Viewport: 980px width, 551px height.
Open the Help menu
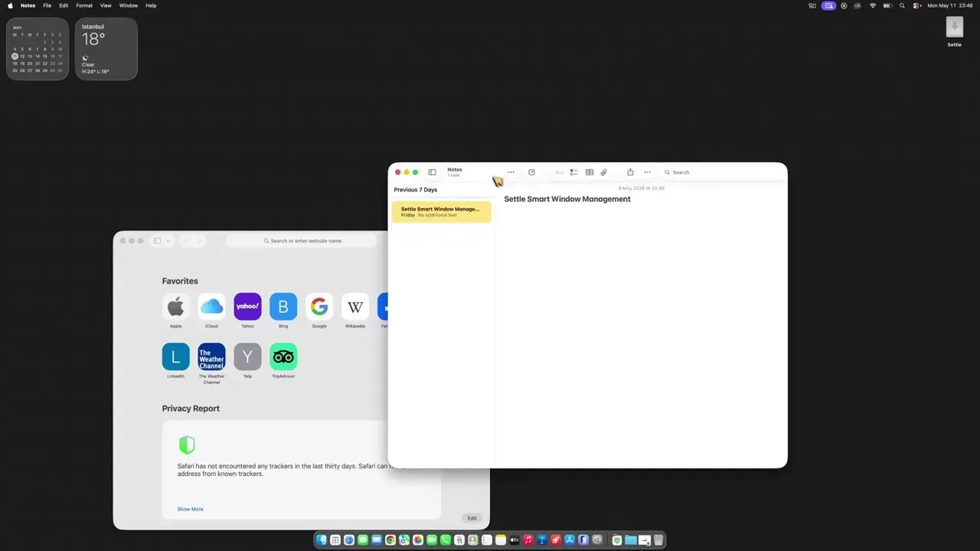point(151,5)
